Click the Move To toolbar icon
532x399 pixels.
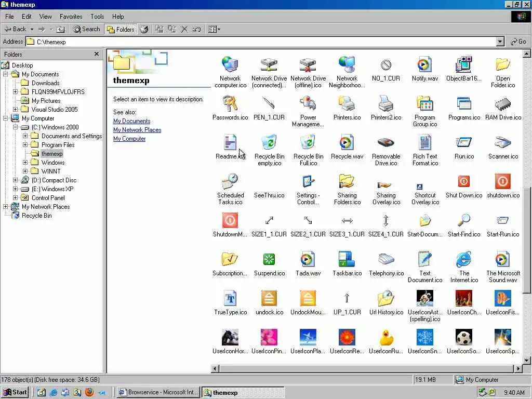[x=159, y=30]
